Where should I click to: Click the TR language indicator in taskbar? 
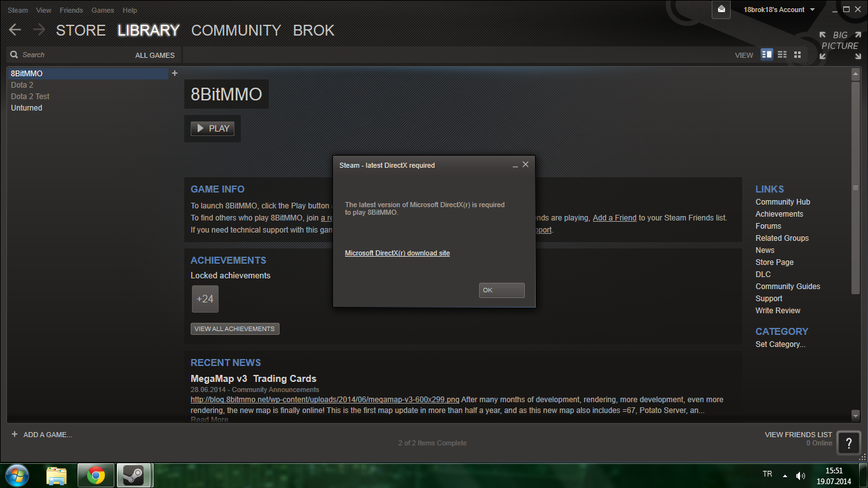pos(767,474)
